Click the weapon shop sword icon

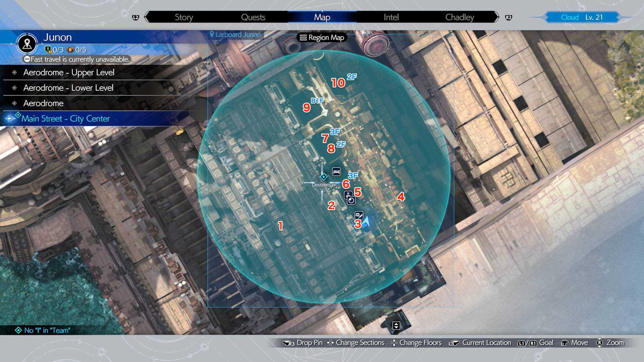359,215
